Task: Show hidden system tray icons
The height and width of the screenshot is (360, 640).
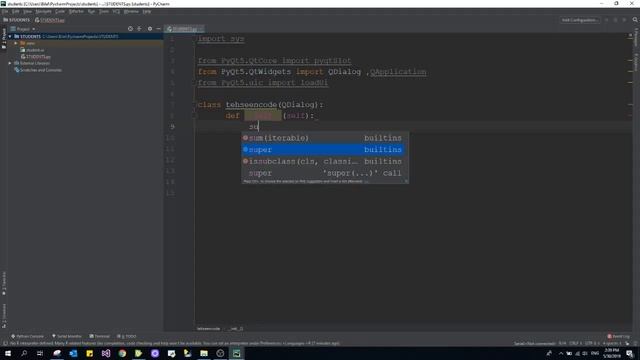Action: pyautogui.click(x=561, y=353)
